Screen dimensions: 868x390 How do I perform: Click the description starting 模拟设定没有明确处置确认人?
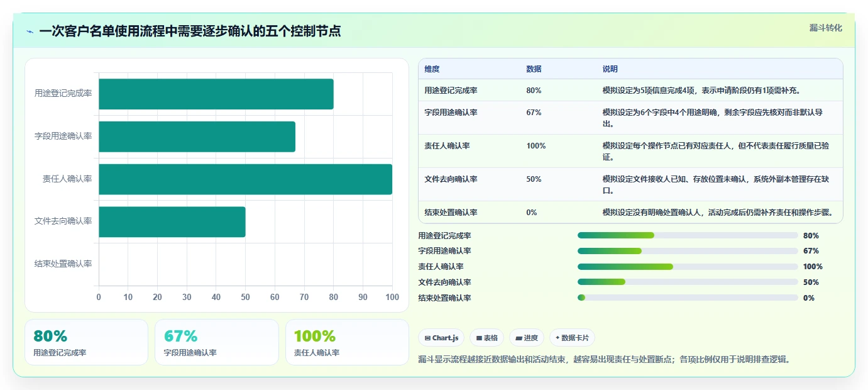[717, 213]
